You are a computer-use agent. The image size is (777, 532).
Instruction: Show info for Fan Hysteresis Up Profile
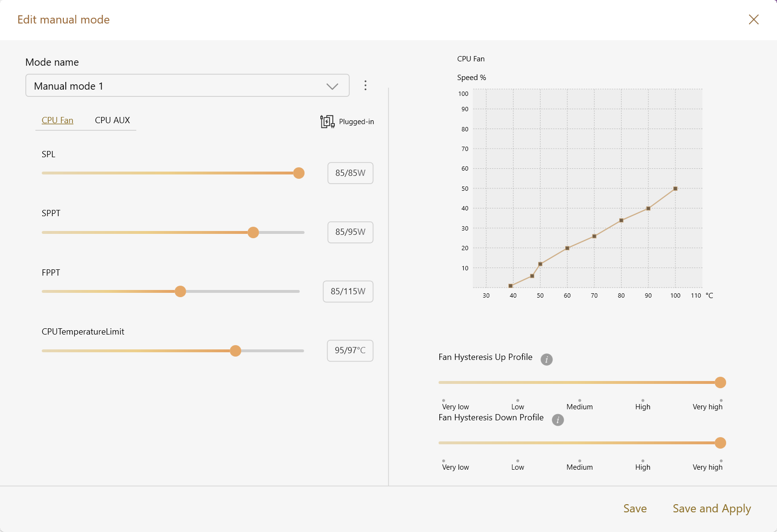pos(546,359)
